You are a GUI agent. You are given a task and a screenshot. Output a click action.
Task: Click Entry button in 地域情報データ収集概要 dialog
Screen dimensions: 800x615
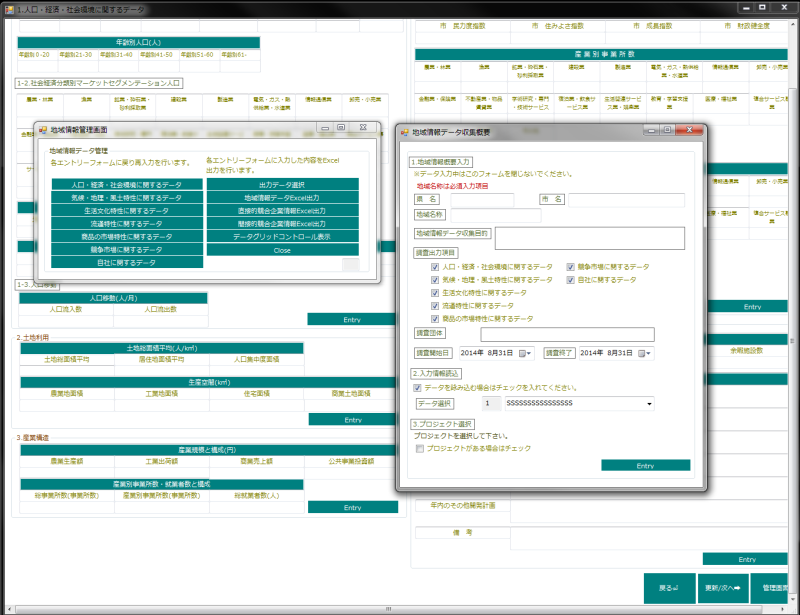coord(645,465)
